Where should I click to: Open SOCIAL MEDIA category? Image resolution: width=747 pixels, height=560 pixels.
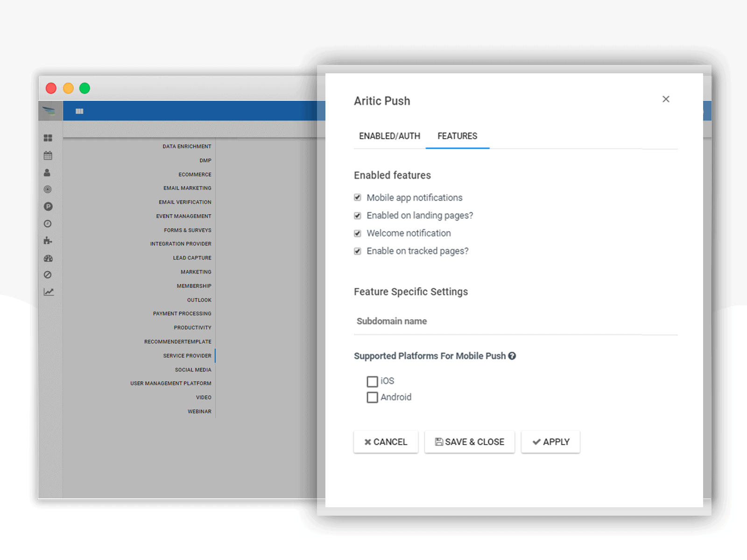point(193,370)
